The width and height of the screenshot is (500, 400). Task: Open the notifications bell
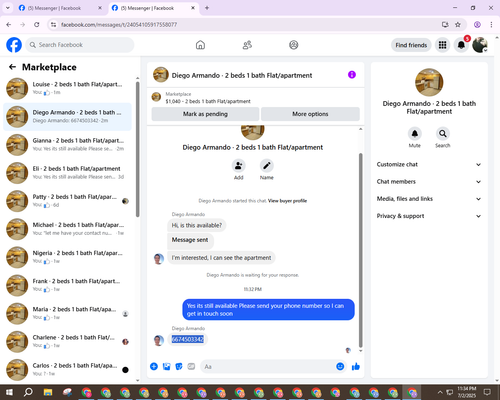pos(461,45)
